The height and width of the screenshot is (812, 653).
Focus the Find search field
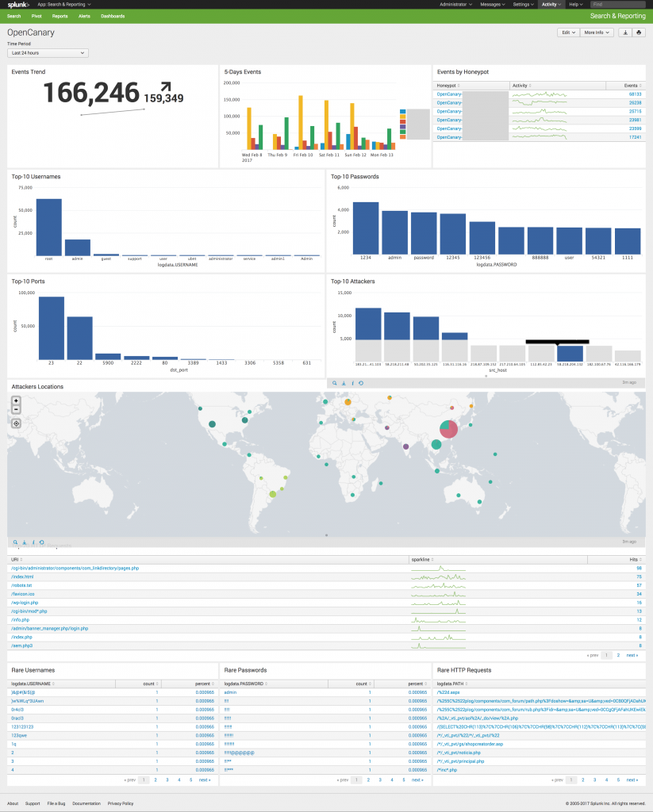pyautogui.click(x=618, y=5)
